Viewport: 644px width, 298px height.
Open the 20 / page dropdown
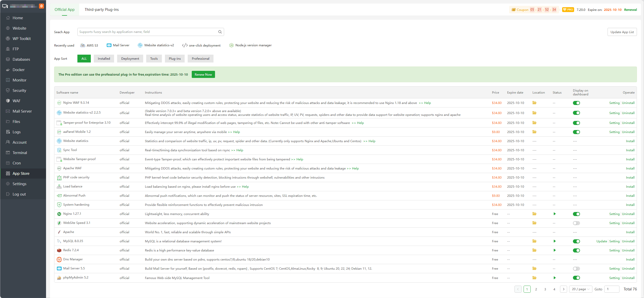click(x=581, y=289)
